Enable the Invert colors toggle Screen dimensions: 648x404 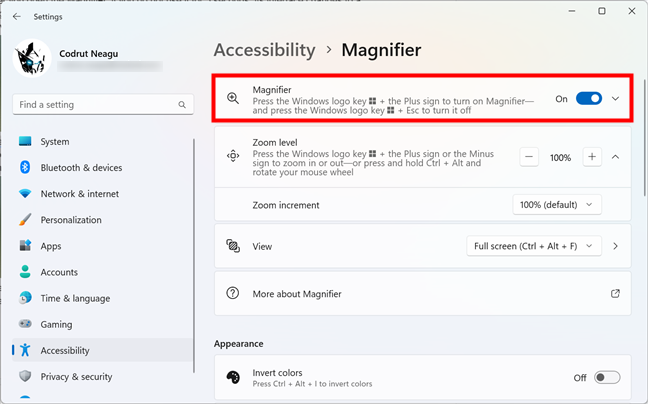click(606, 377)
